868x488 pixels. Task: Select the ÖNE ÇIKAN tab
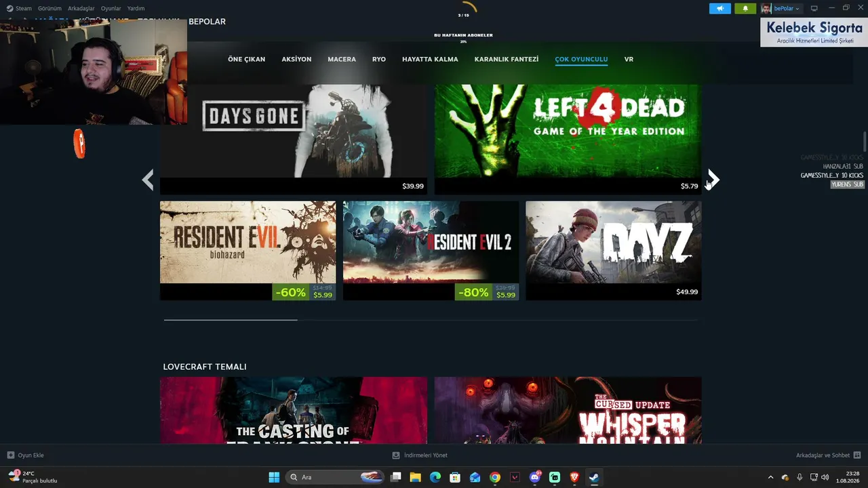[x=246, y=59]
